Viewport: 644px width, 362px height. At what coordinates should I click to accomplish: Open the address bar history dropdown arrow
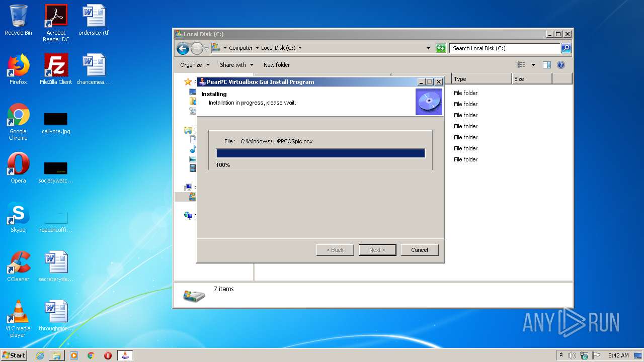(428, 48)
